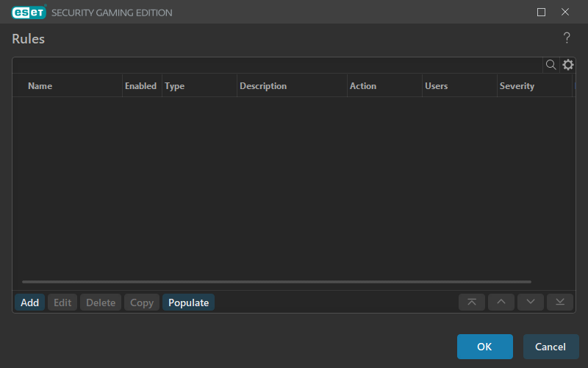The height and width of the screenshot is (368, 588).
Task: Click the Copy button
Action: [x=142, y=302]
